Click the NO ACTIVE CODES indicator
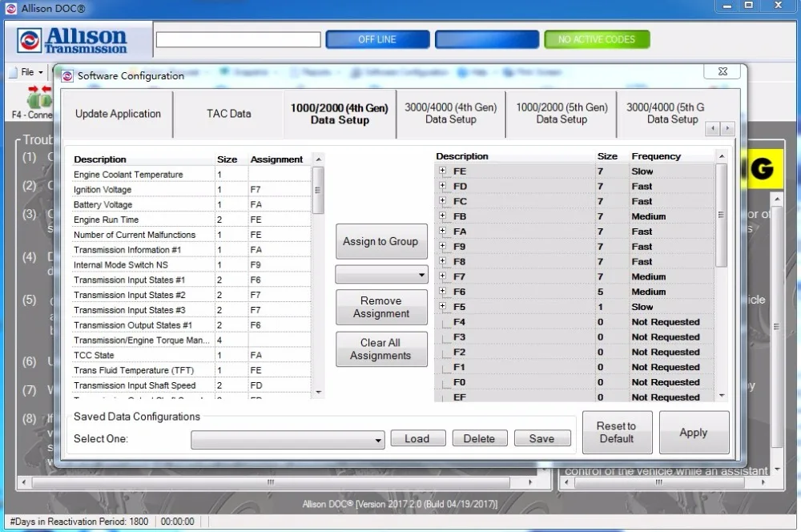 pyautogui.click(x=597, y=38)
